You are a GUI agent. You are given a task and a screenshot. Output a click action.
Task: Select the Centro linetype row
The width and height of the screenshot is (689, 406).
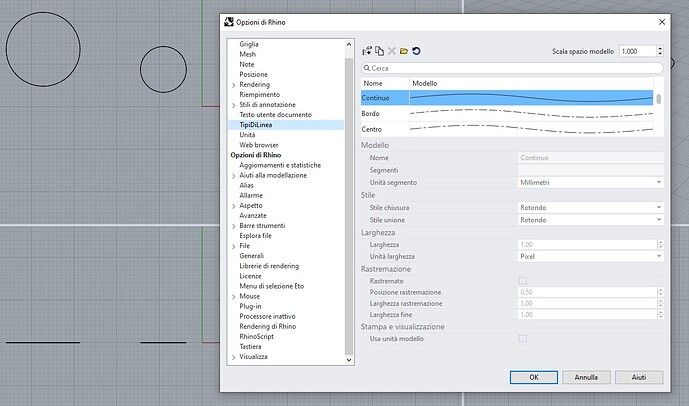(x=507, y=129)
